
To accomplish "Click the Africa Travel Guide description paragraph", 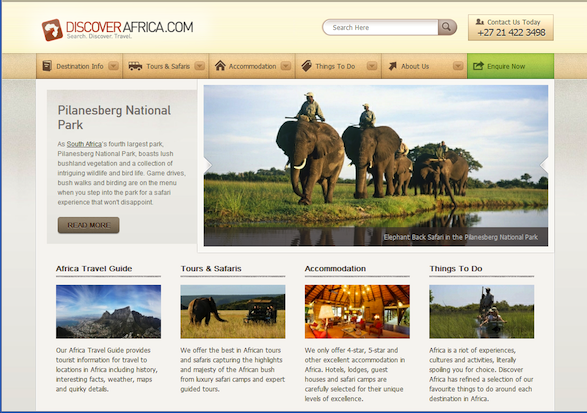I will 107,370.
